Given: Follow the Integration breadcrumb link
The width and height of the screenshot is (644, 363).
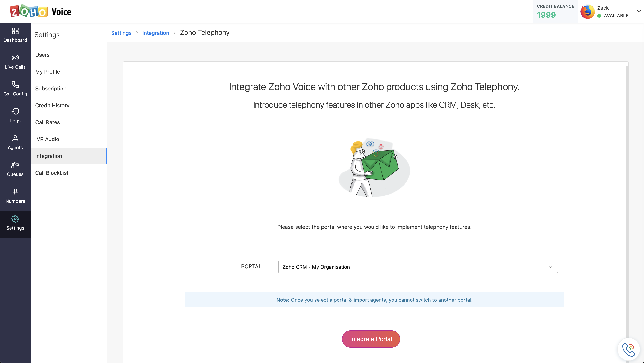Looking at the screenshot, I should click(155, 33).
